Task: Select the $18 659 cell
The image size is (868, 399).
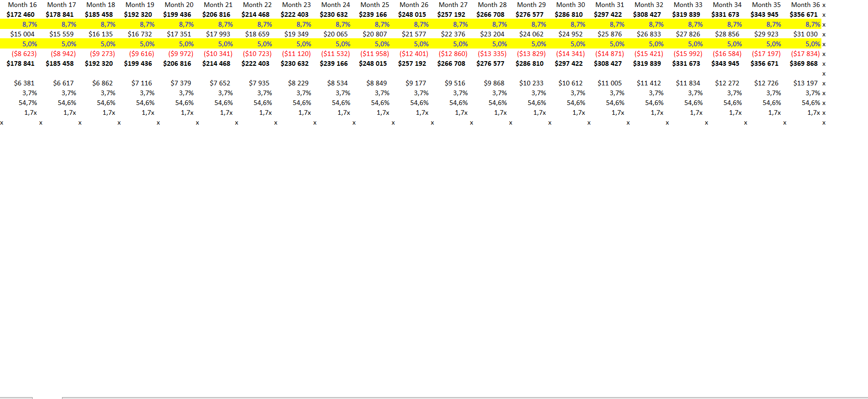Action: (257, 34)
